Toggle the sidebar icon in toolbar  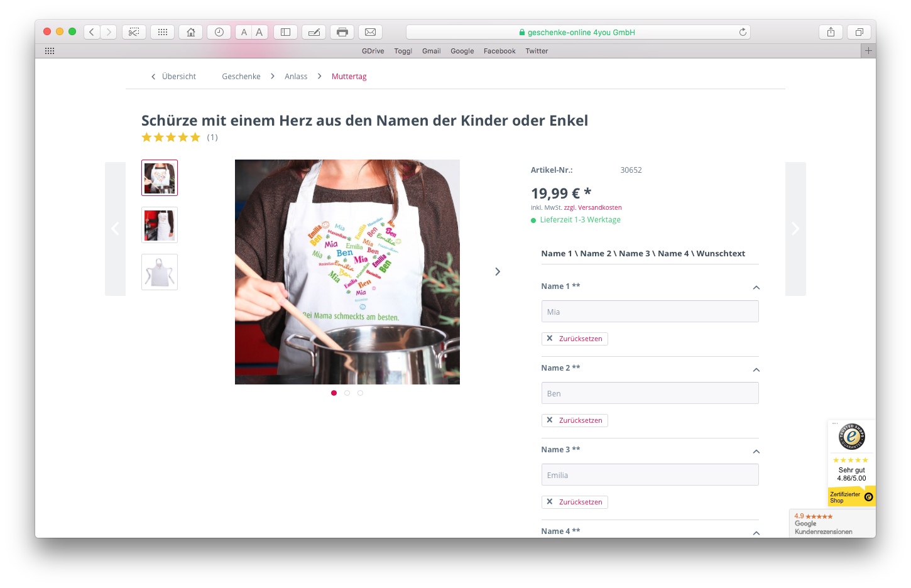click(x=285, y=32)
